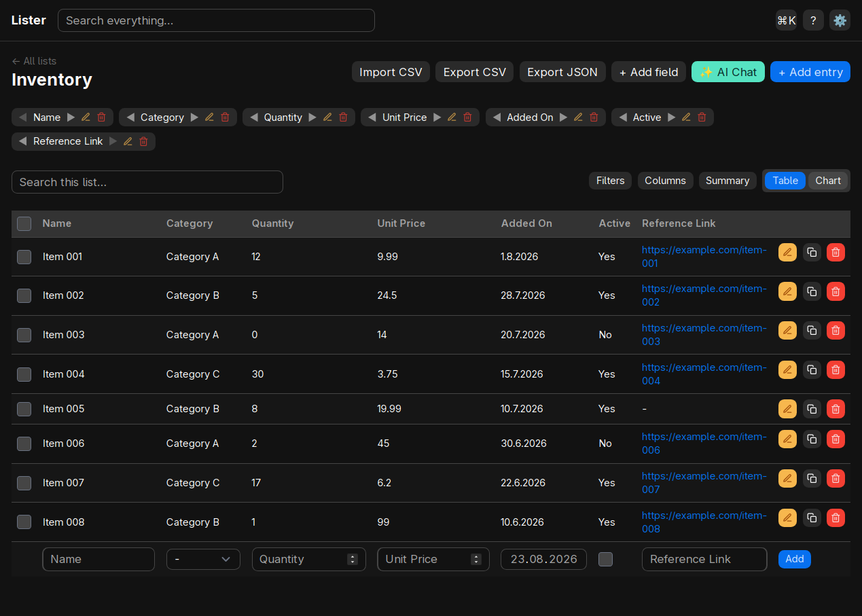Delete the Item 008 row

click(x=836, y=518)
